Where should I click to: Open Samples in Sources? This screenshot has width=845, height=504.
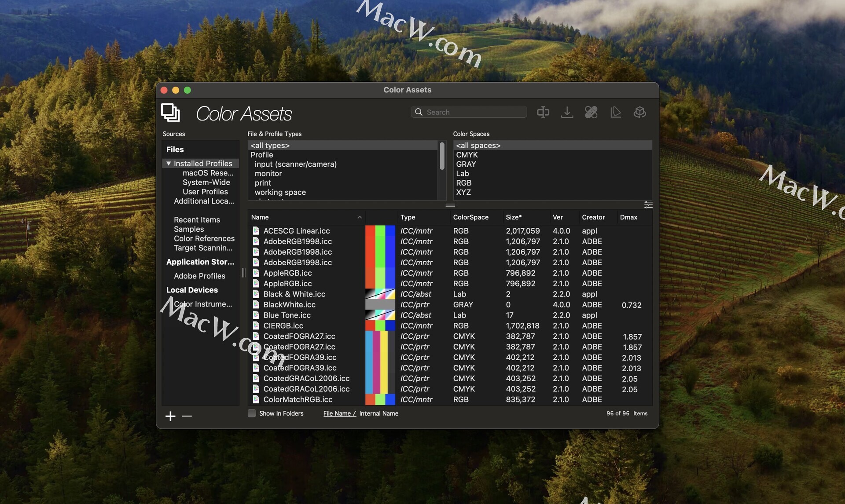click(x=189, y=229)
